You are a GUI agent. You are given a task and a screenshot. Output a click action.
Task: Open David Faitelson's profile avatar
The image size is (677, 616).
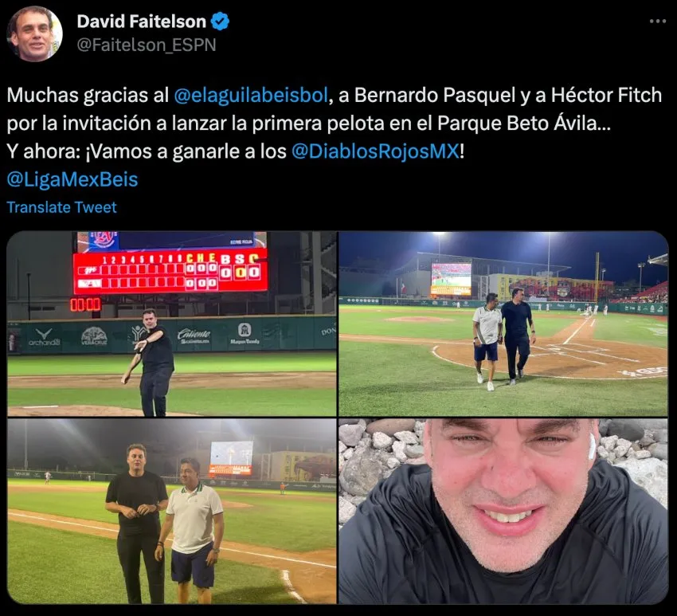tap(34, 33)
